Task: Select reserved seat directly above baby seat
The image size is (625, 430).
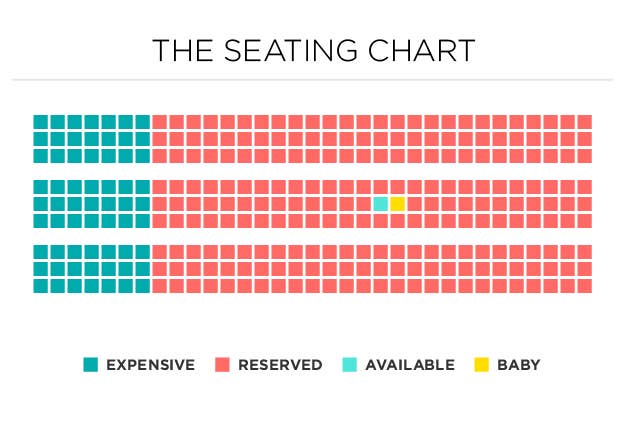Action: pos(397,187)
